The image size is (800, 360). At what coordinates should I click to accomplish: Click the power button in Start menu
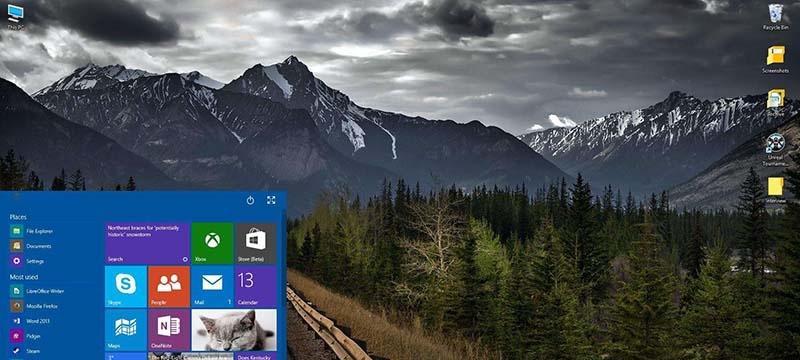point(250,200)
